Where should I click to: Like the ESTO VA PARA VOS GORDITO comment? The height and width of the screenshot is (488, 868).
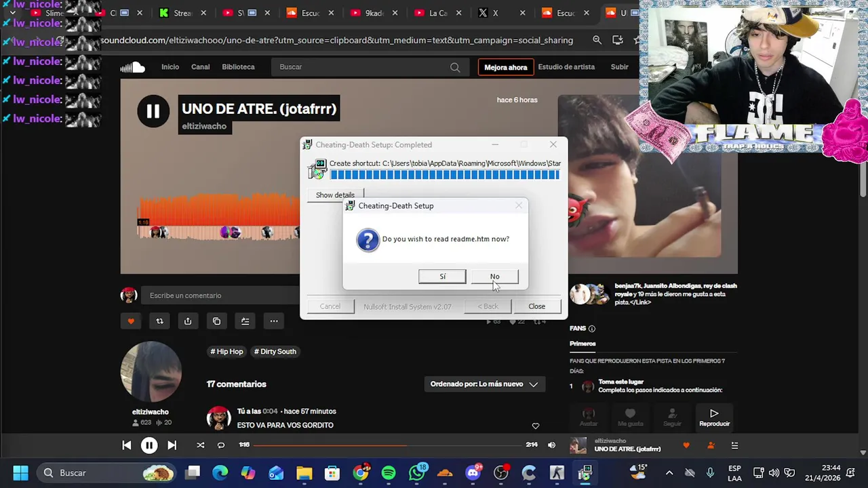tap(536, 426)
